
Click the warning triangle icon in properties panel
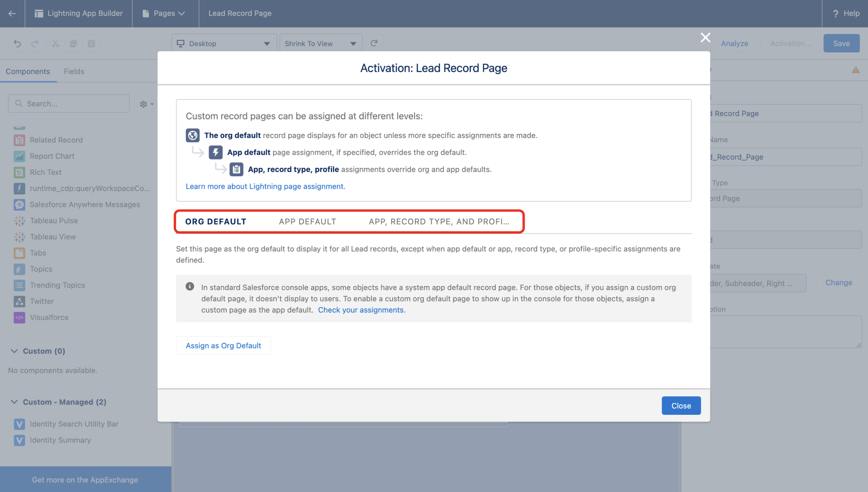(855, 70)
